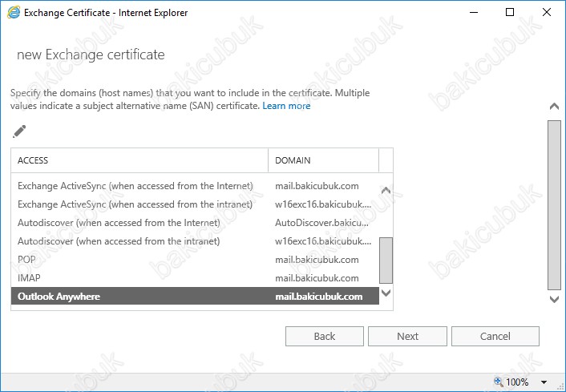This screenshot has width=566, height=392.
Task: Click the Back button
Action: tap(325, 337)
